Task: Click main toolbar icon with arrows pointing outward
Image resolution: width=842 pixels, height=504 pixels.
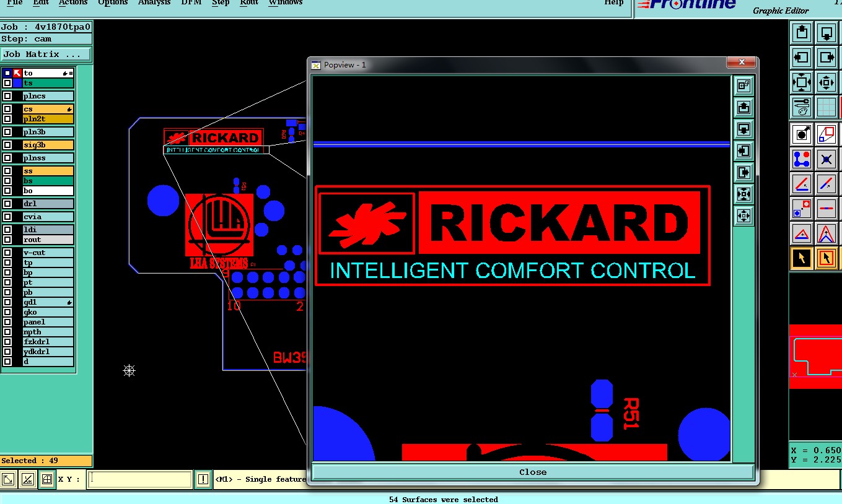Action: pos(826,82)
